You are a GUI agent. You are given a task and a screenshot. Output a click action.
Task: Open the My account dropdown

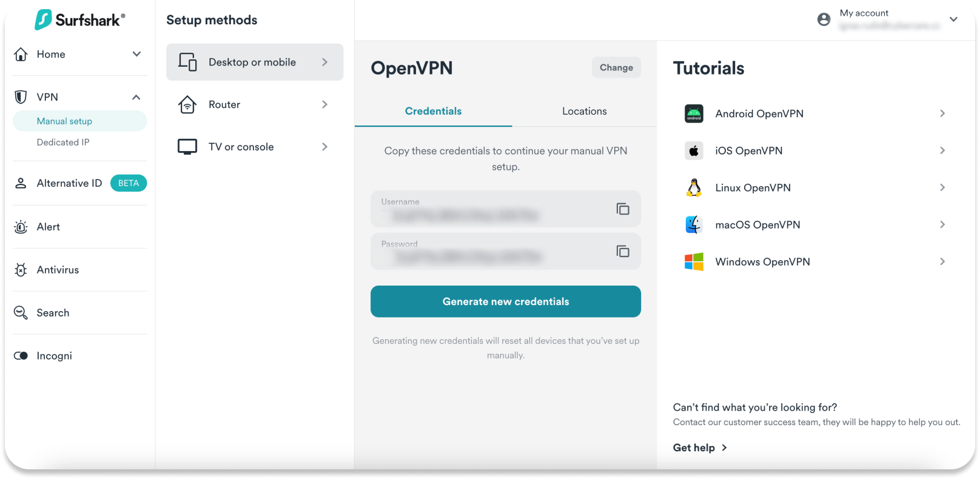[953, 19]
